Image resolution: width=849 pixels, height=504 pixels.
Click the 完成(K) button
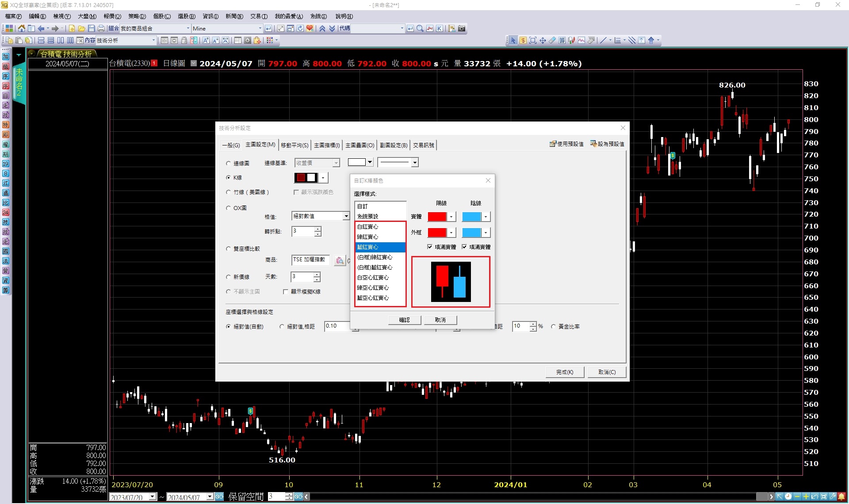pos(564,372)
